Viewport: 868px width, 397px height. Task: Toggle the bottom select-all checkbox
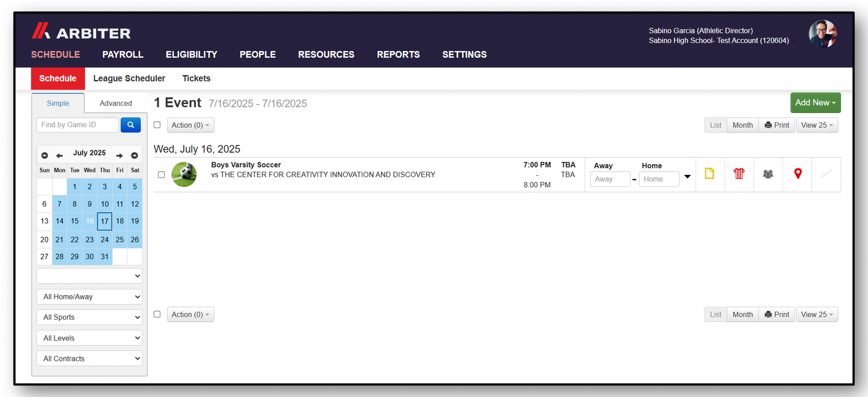point(157,314)
